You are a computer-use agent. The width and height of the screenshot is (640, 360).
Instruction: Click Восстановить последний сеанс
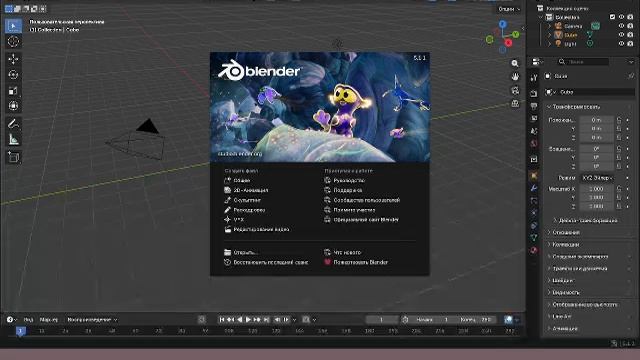[266, 262]
